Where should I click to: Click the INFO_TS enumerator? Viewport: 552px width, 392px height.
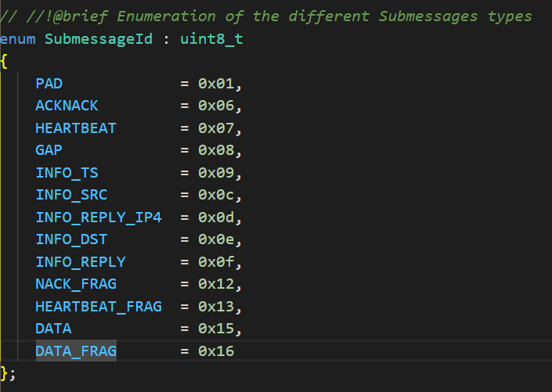click(x=67, y=173)
